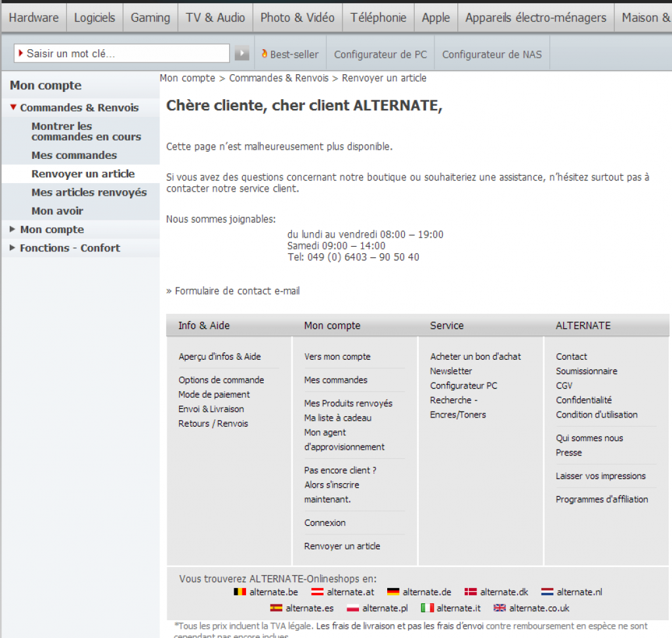Open the Gaming menu
This screenshot has height=638, width=672.
click(x=150, y=18)
